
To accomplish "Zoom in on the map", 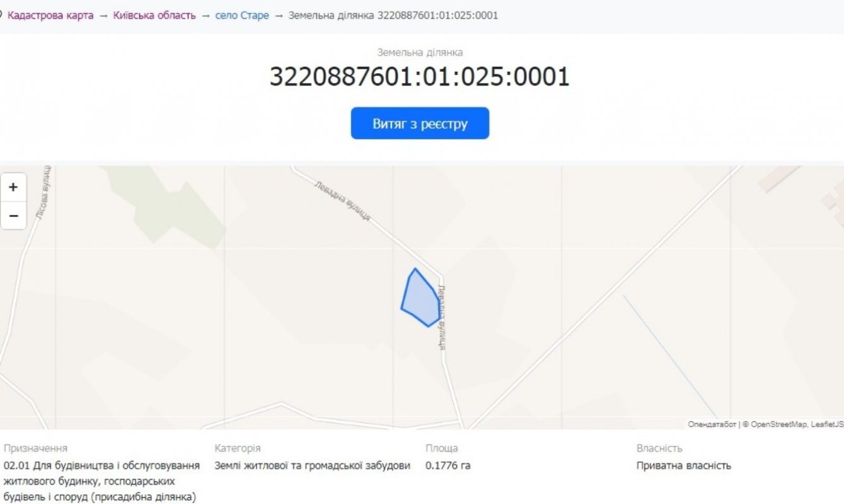I will (x=13, y=187).
